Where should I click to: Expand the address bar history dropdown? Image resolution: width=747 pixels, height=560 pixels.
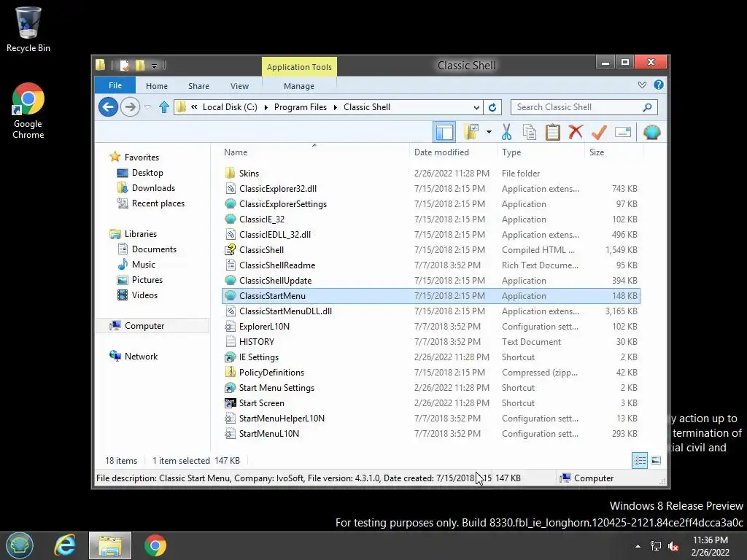tap(476, 107)
